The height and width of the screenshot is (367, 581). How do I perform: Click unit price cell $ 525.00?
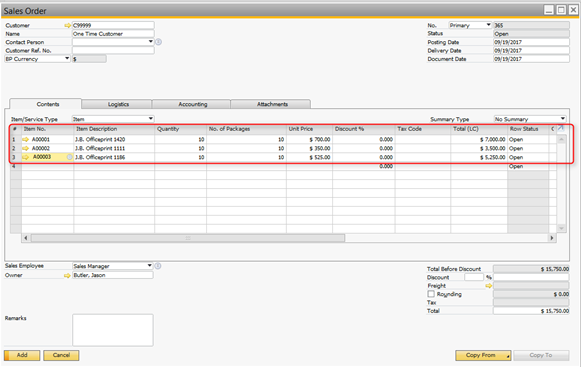tap(309, 158)
